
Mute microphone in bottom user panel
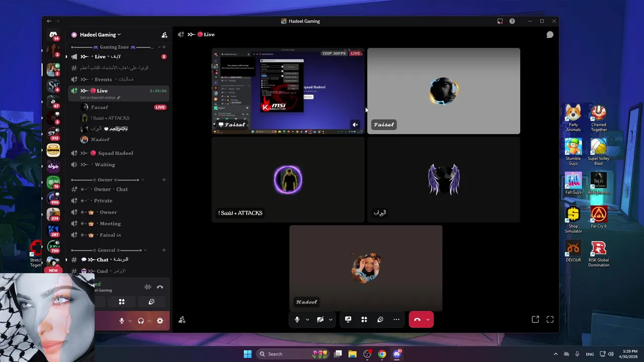tap(121, 321)
